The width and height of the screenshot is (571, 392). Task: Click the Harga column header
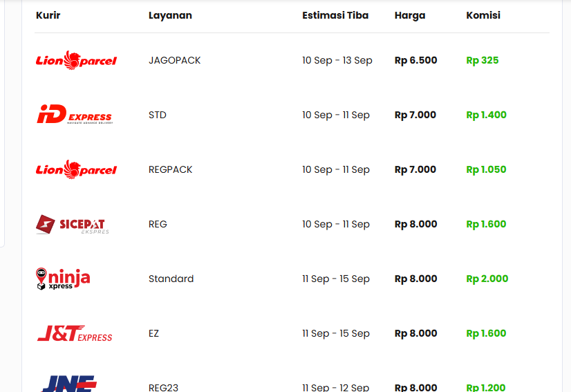tap(410, 15)
